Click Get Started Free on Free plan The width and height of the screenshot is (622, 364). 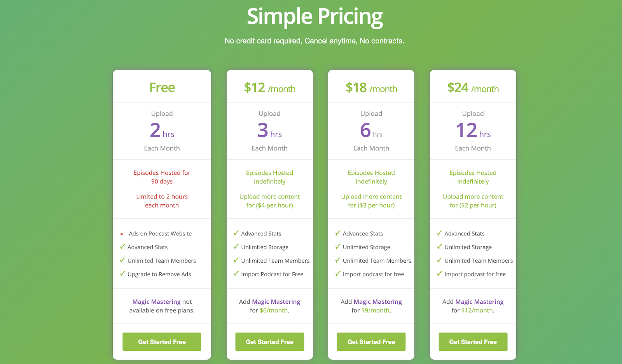pyautogui.click(x=162, y=342)
